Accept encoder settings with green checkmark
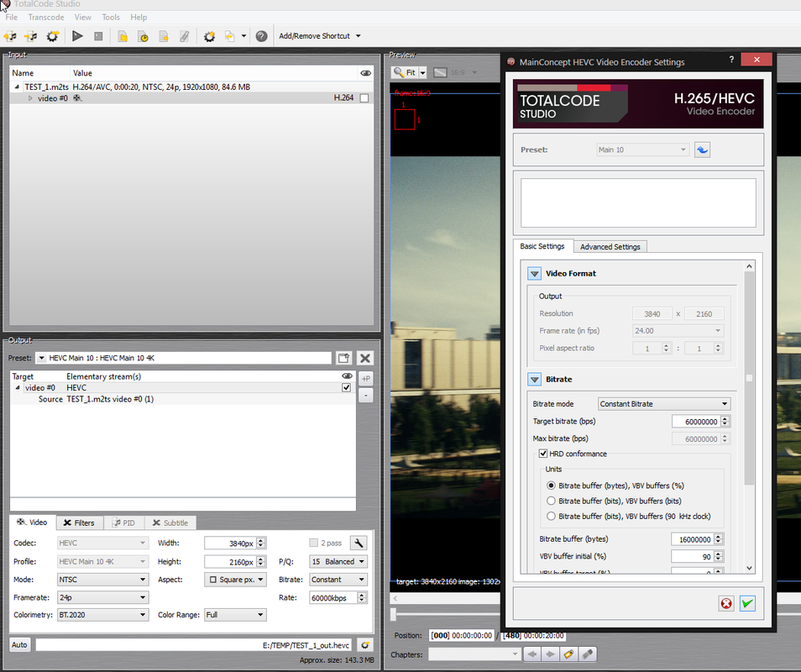 pos(747,603)
